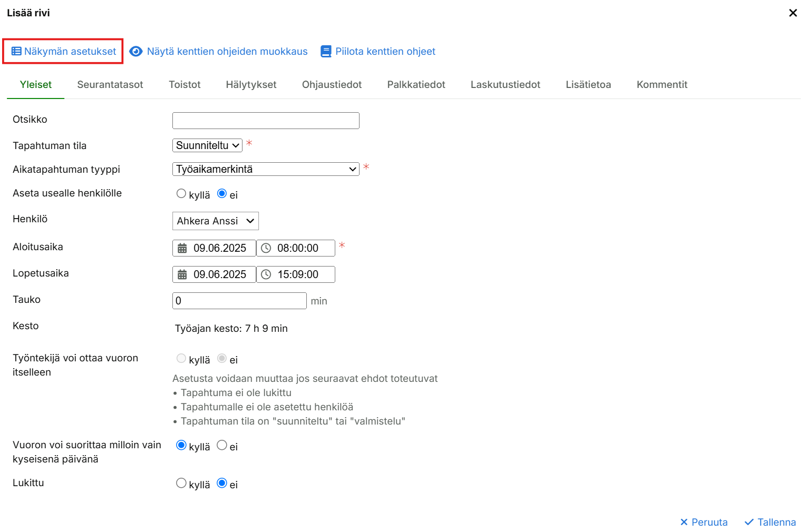805x532 pixels.
Task: Click the clock icon in Lopetusaika
Action: [x=266, y=274]
